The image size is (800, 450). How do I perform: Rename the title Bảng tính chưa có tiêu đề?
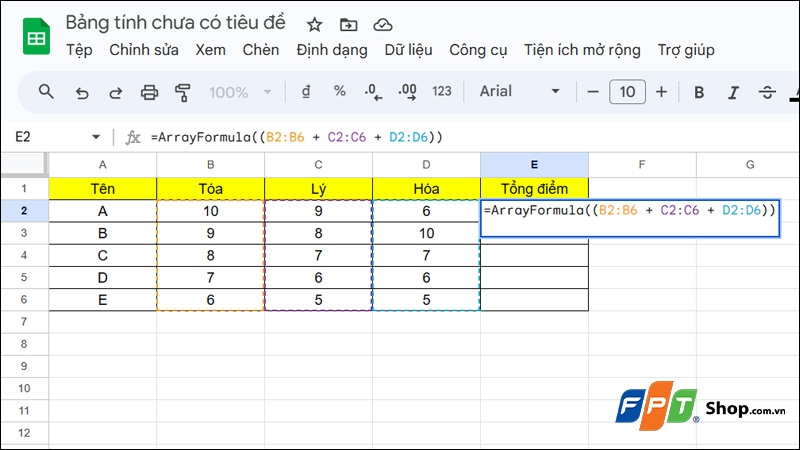pyautogui.click(x=176, y=23)
